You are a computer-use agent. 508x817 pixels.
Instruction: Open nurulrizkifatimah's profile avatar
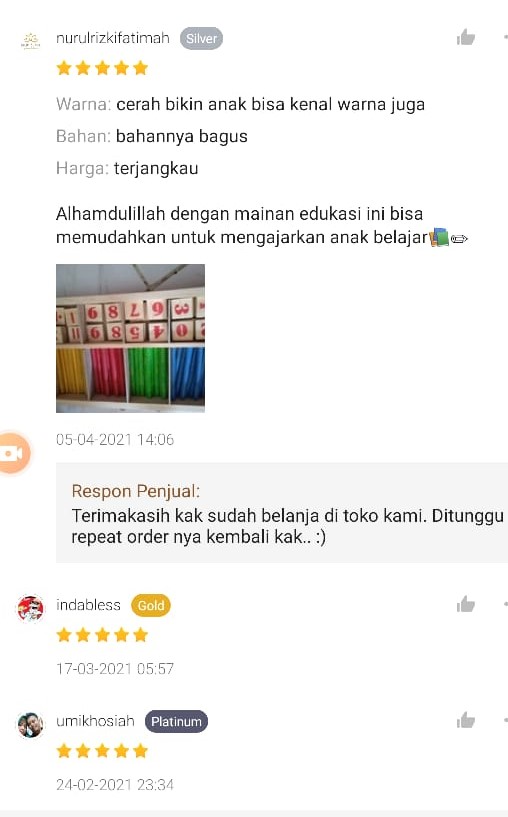click(x=30, y=41)
